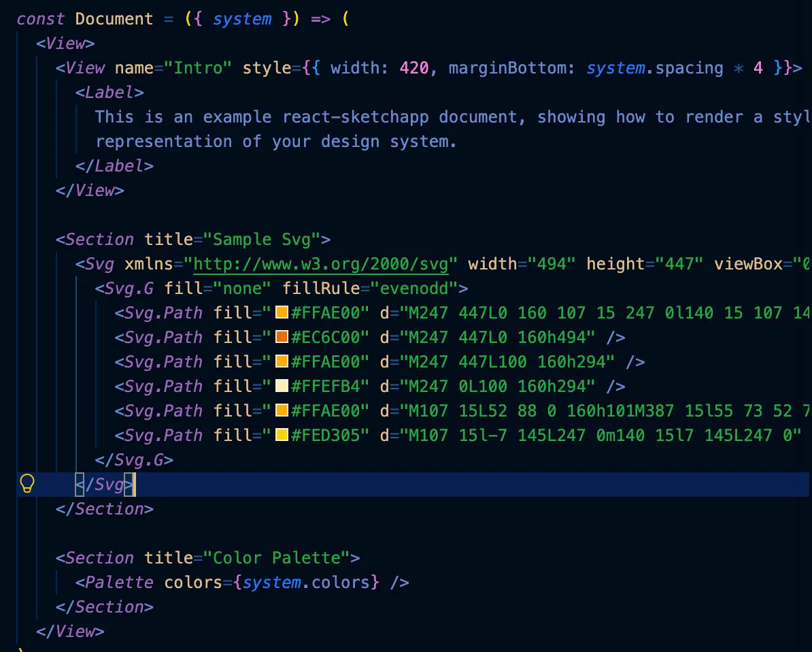
Task: Click the Svg width value "494"
Action: (552, 264)
